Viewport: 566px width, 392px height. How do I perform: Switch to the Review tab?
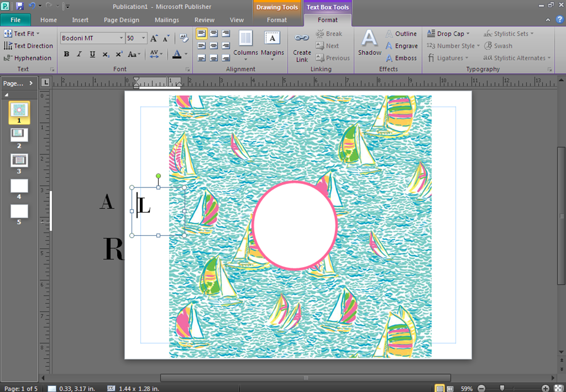(x=204, y=20)
